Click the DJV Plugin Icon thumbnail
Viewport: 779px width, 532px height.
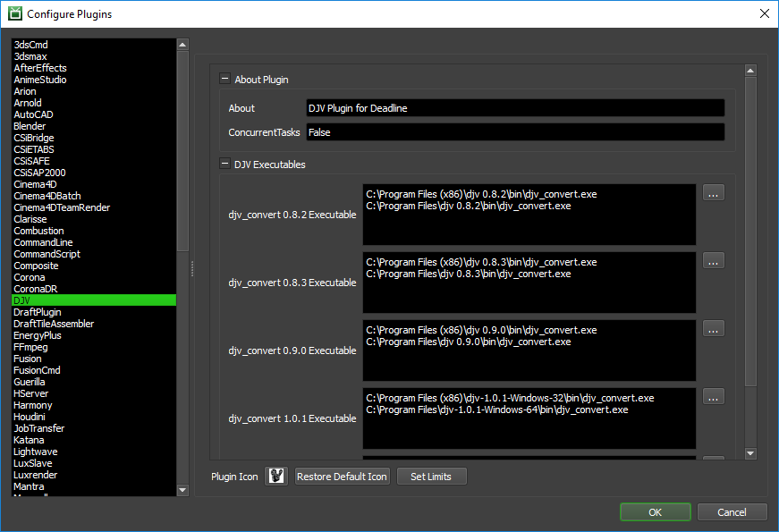tap(276, 476)
